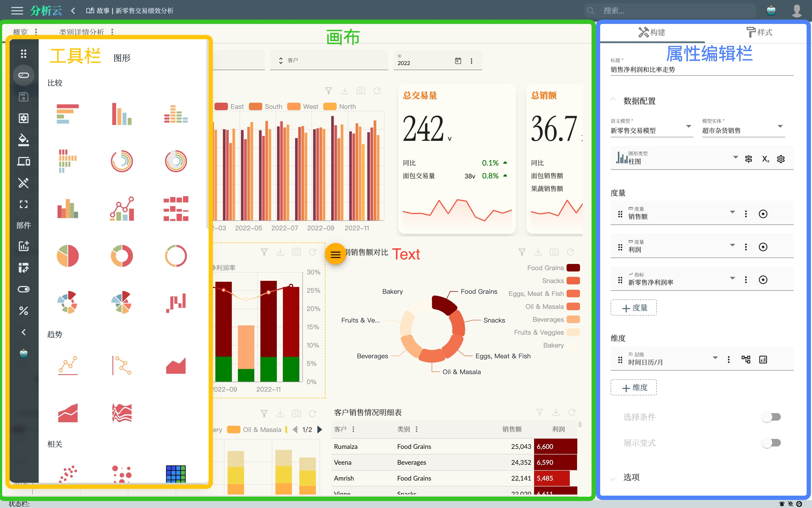This screenshot has width=812, height=508.
Task: Open the 类别详情分析 tab options menu
Action: (x=112, y=32)
